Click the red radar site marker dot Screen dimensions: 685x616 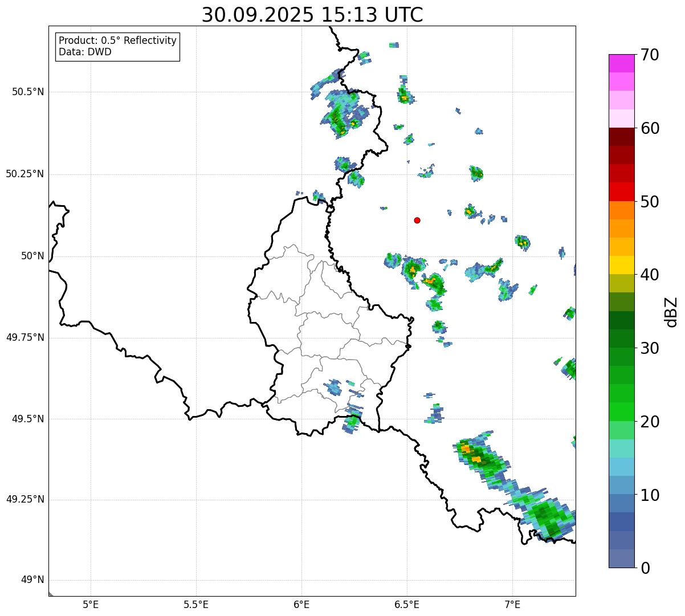[417, 220]
